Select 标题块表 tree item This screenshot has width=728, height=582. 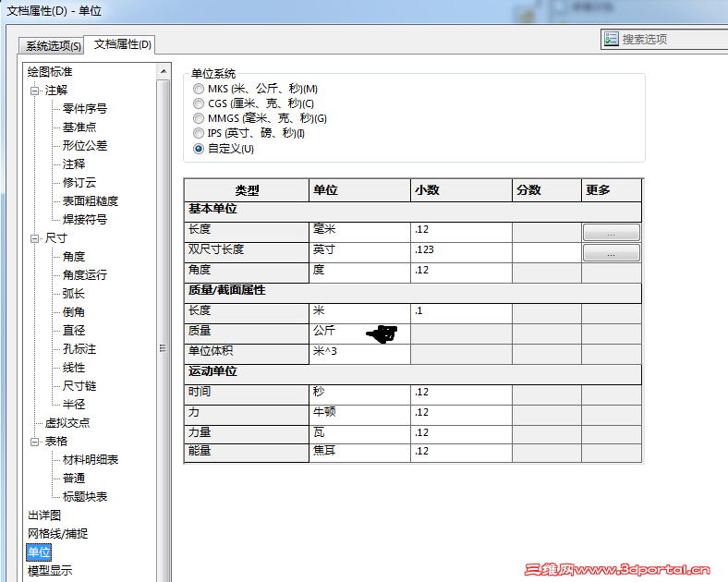(85, 497)
